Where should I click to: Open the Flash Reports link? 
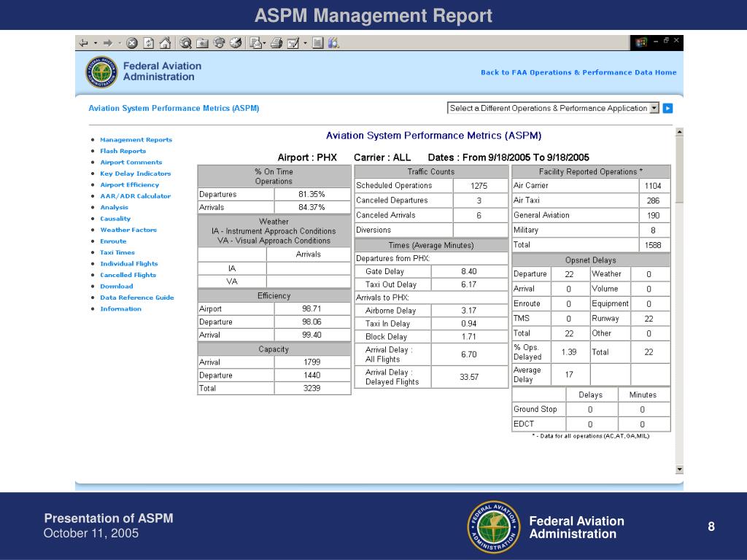pyautogui.click(x=123, y=151)
